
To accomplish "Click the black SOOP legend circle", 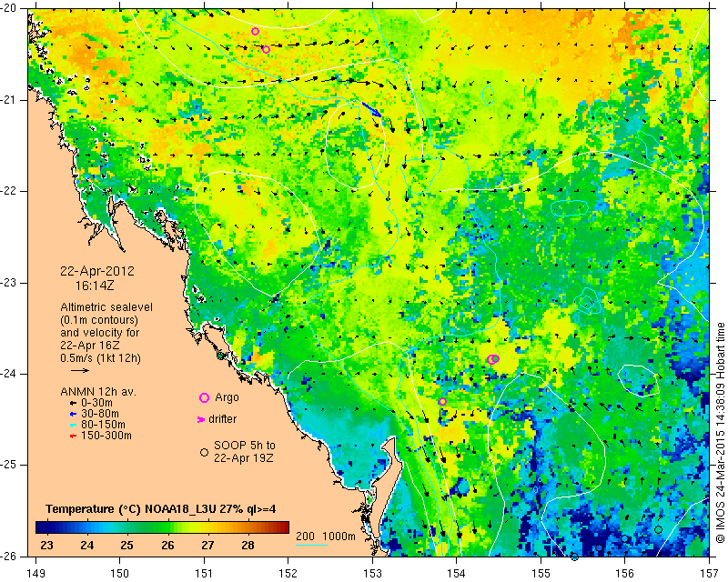I will tap(204, 452).
